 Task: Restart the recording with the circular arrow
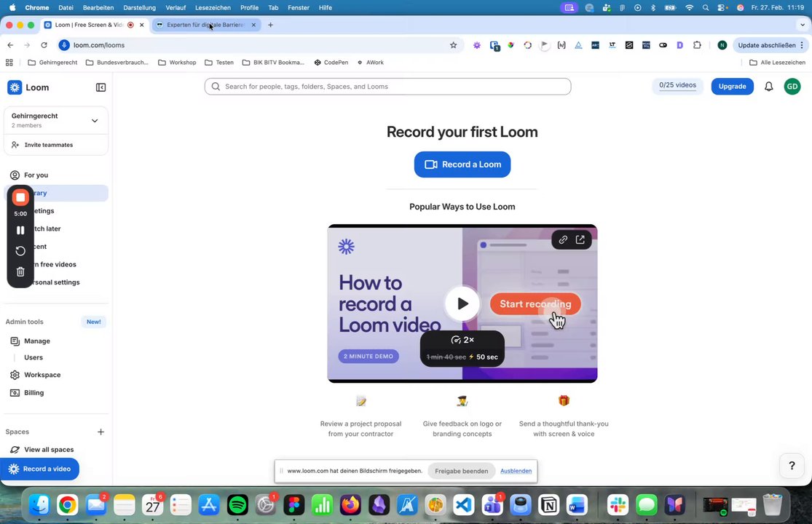pyautogui.click(x=20, y=251)
